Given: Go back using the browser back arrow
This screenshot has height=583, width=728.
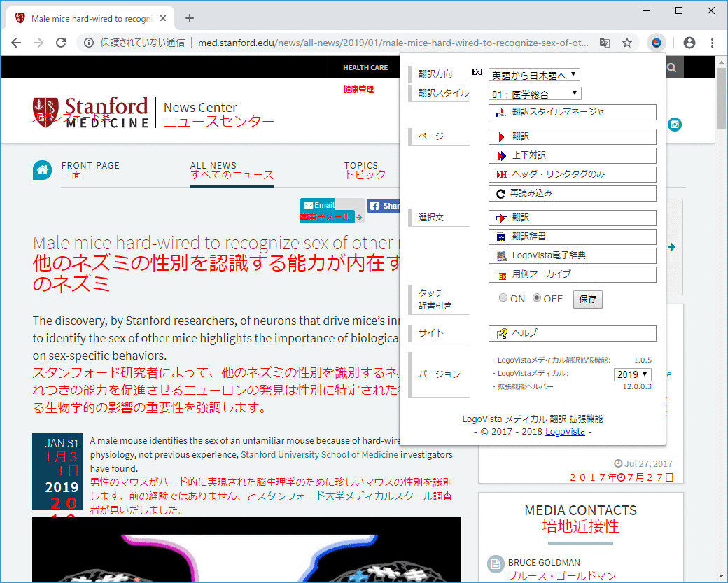Looking at the screenshot, I should (x=16, y=43).
